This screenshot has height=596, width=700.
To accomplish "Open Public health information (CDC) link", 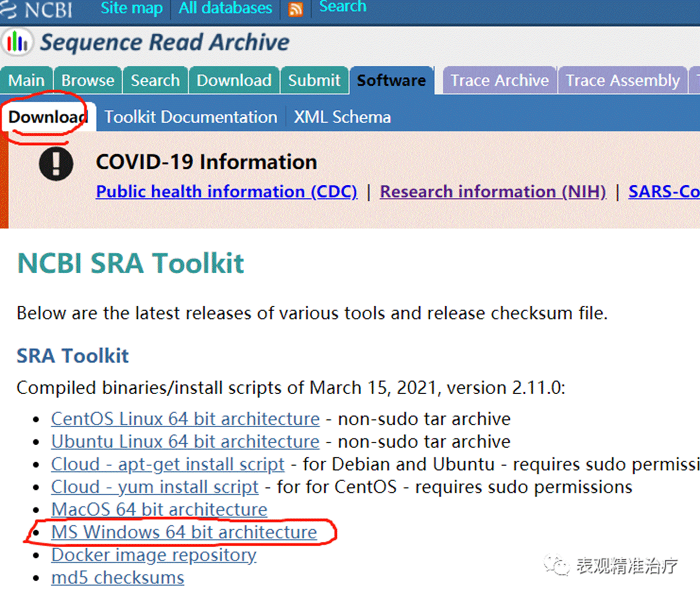I will click(226, 191).
